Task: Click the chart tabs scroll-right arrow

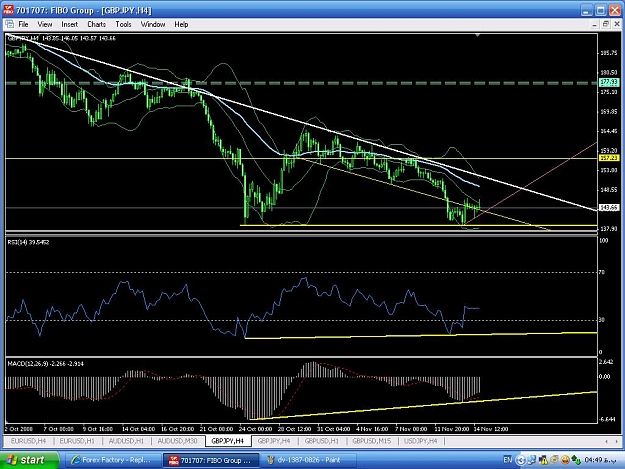Action: 617,441
